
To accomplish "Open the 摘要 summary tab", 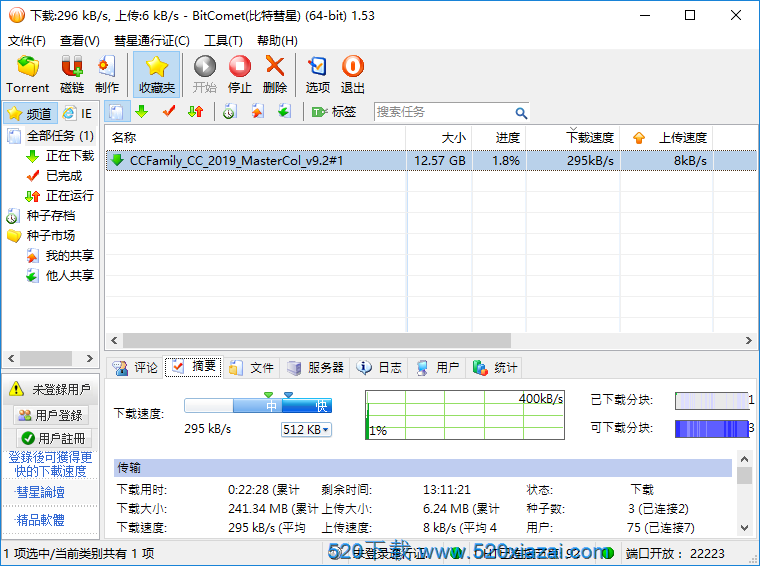I will pyautogui.click(x=193, y=367).
